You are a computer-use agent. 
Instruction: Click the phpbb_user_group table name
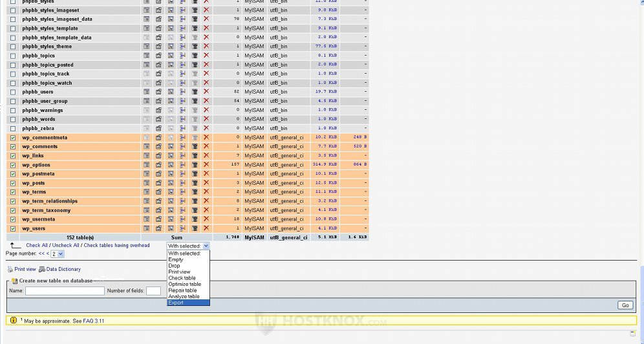[x=45, y=101]
